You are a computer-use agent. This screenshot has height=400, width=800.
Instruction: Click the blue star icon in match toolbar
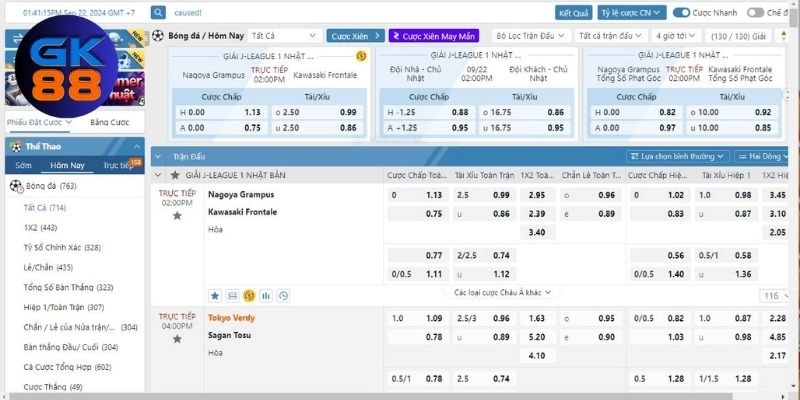coord(215,295)
